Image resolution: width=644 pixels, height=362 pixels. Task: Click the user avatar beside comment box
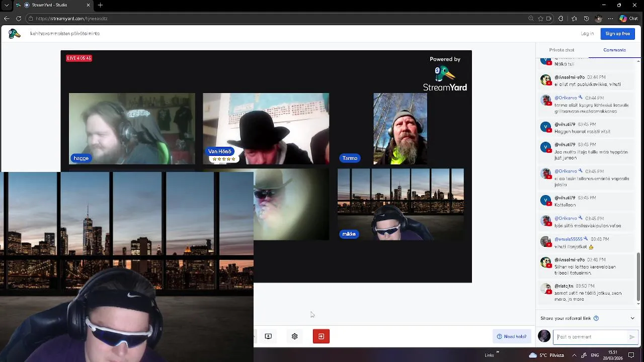point(544,336)
